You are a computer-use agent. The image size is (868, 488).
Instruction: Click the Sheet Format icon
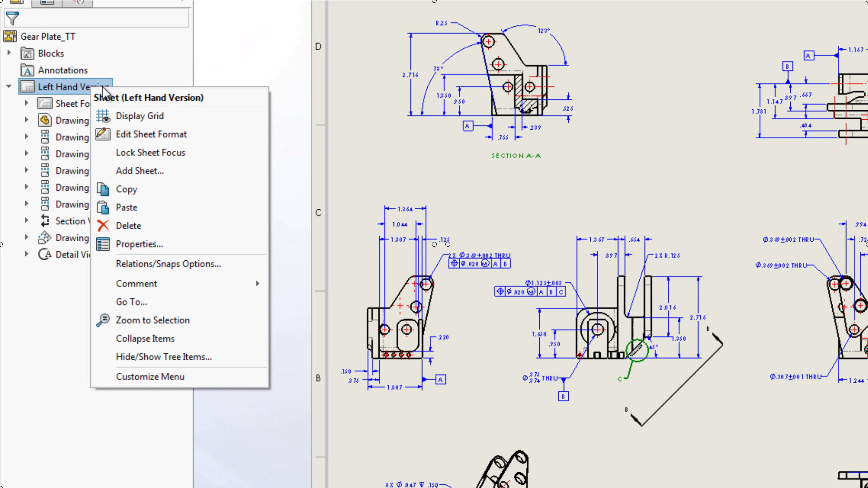[45, 103]
